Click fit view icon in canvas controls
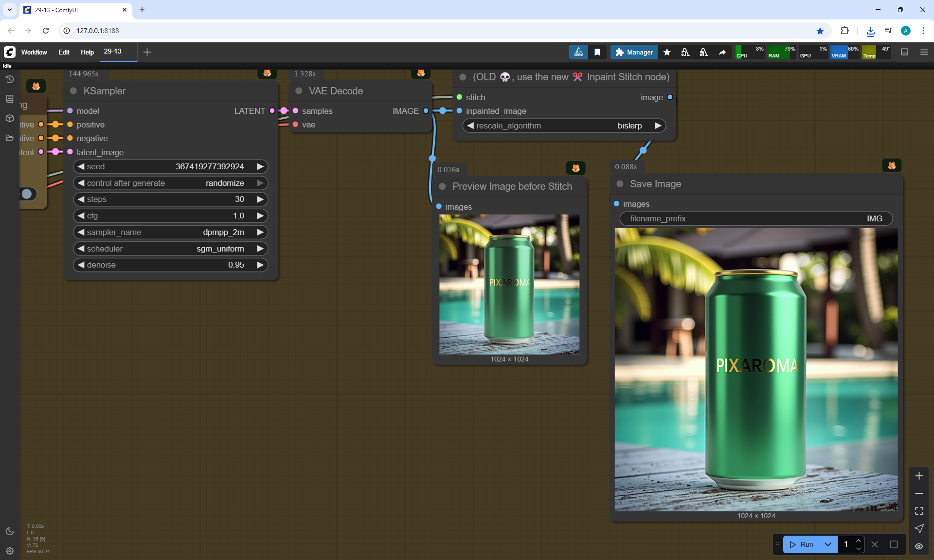This screenshot has height=560, width=934. tap(919, 511)
